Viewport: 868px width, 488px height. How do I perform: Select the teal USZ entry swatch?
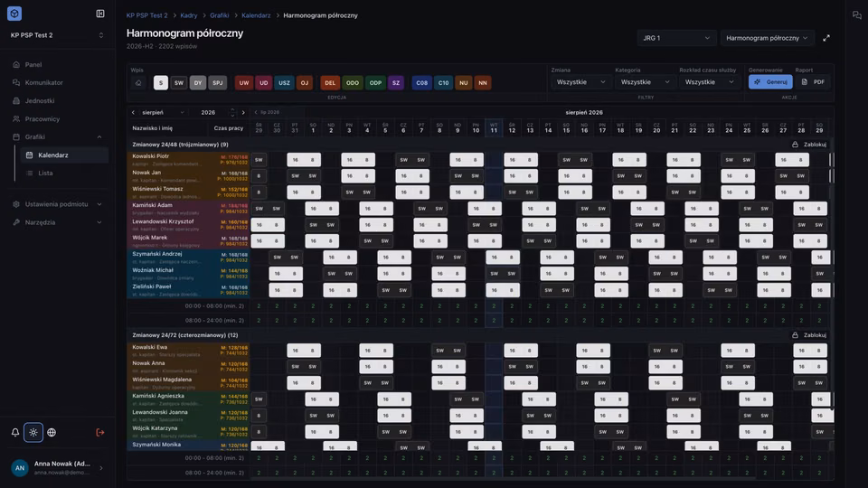coord(284,83)
